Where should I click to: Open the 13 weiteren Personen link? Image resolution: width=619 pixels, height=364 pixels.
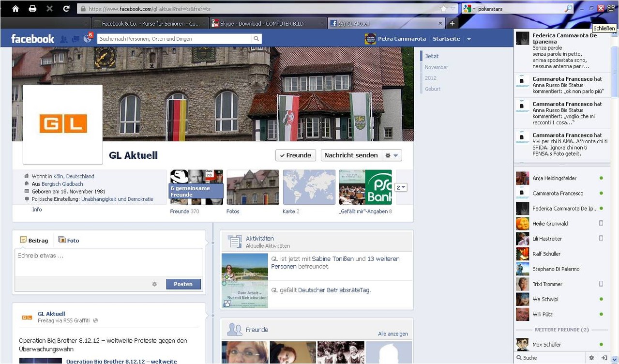click(x=335, y=263)
